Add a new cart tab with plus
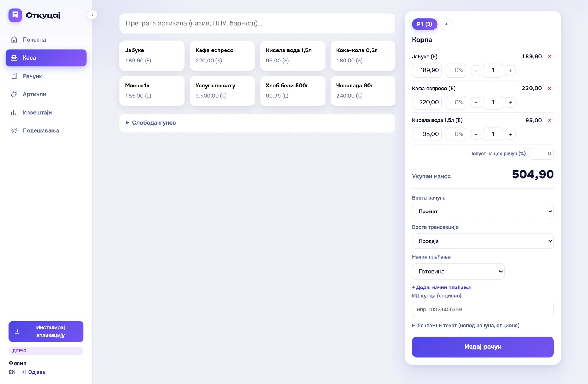 pyautogui.click(x=447, y=24)
